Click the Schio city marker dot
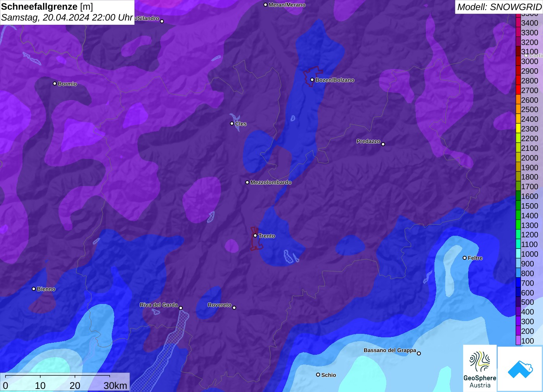543x392 pixels. [318, 375]
